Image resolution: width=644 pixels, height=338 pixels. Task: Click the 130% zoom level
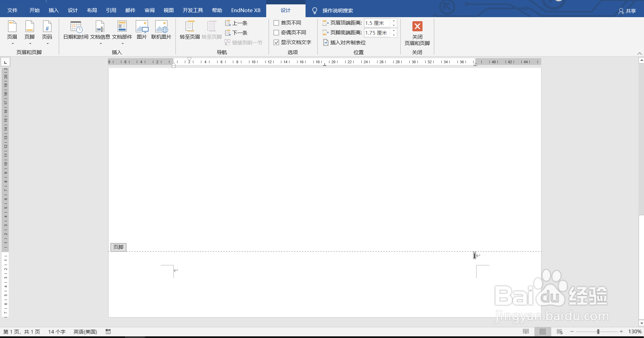point(635,332)
